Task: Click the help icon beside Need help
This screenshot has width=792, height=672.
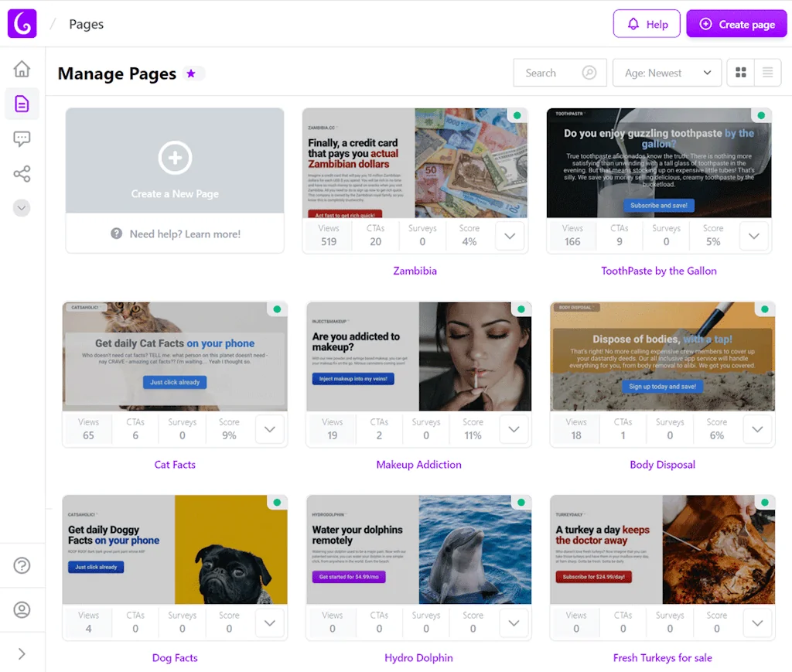Action: click(116, 234)
